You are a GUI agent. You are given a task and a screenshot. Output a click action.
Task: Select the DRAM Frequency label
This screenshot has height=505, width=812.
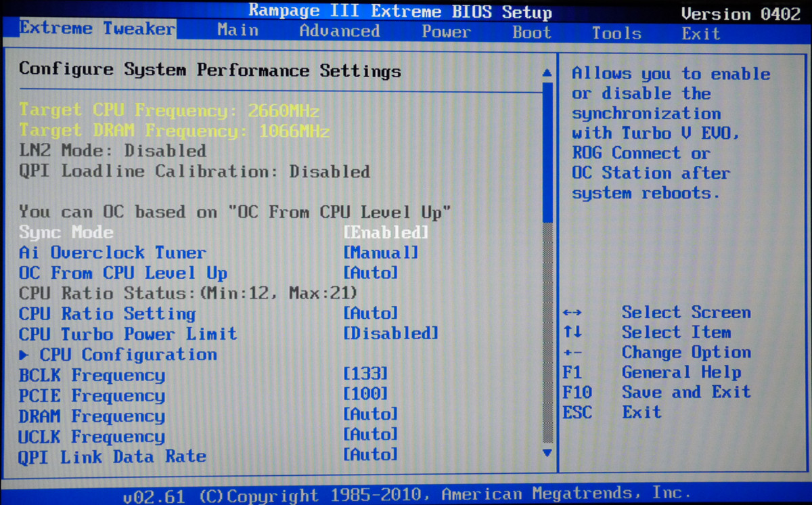click(x=91, y=416)
